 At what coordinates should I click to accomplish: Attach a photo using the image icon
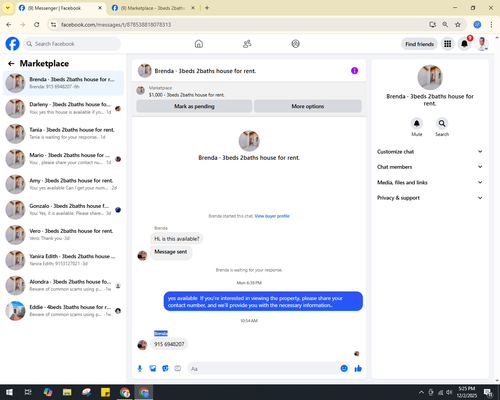coord(153,368)
